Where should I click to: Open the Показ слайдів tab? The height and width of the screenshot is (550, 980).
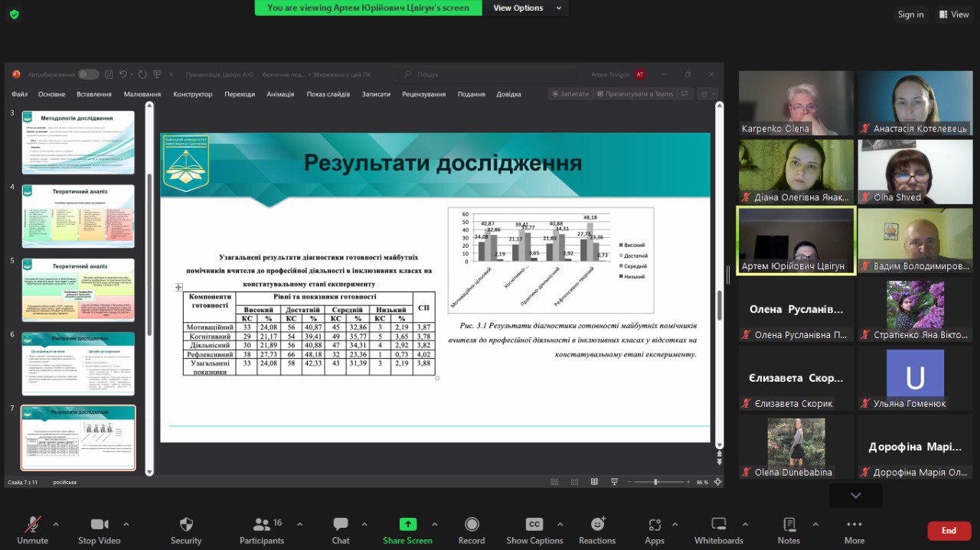pyautogui.click(x=328, y=94)
